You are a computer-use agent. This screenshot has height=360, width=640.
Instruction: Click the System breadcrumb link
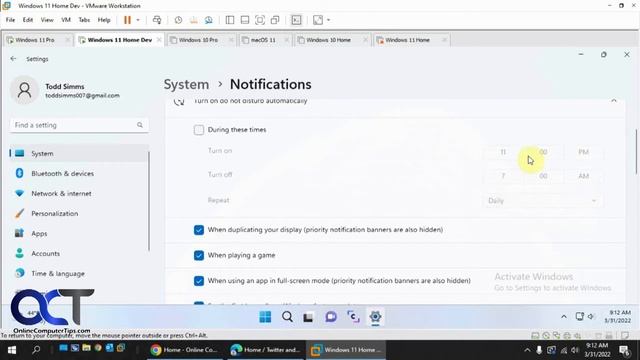[186, 84]
